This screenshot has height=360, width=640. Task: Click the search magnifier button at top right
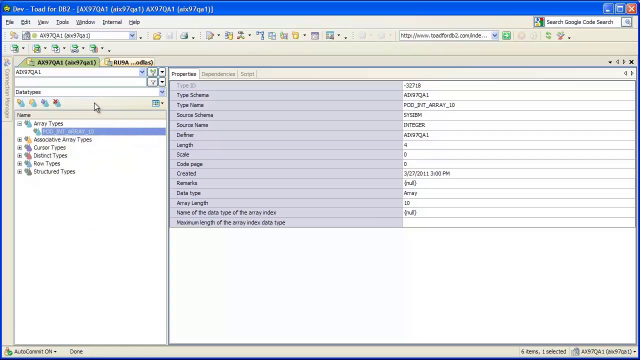(627, 22)
